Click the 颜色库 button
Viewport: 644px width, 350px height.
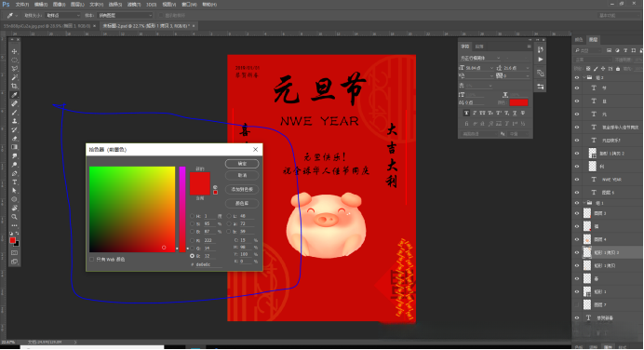(x=242, y=203)
